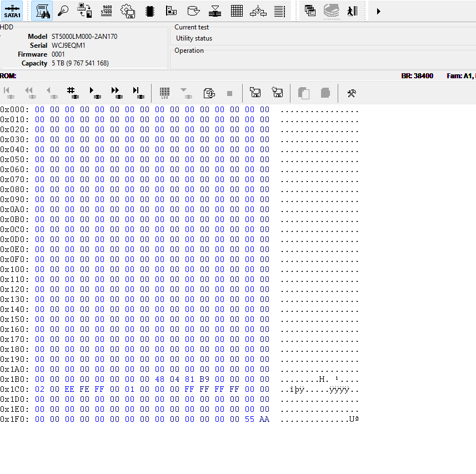Expand the toolbar overflow arrow

pyautogui.click(x=378, y=11)
